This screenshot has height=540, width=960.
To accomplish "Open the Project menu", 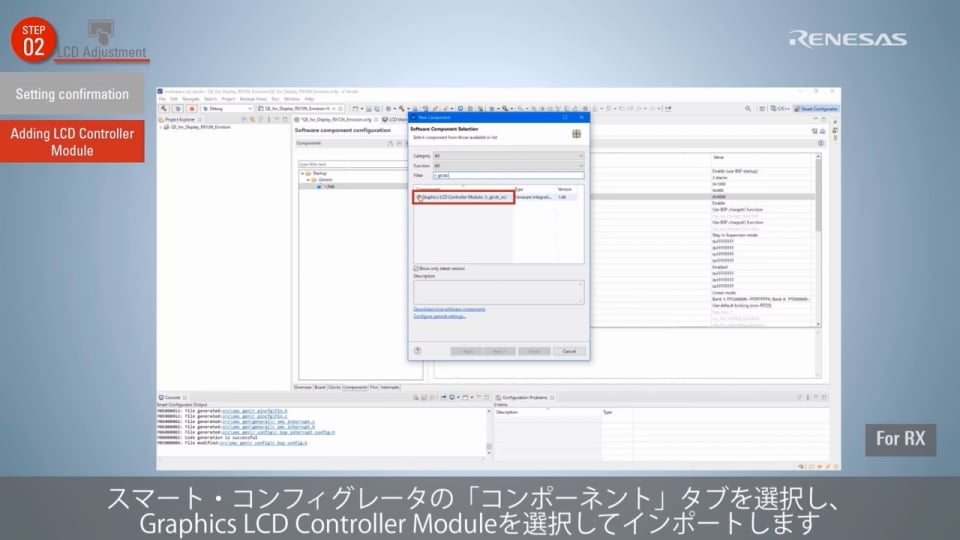I will point(228,99).
